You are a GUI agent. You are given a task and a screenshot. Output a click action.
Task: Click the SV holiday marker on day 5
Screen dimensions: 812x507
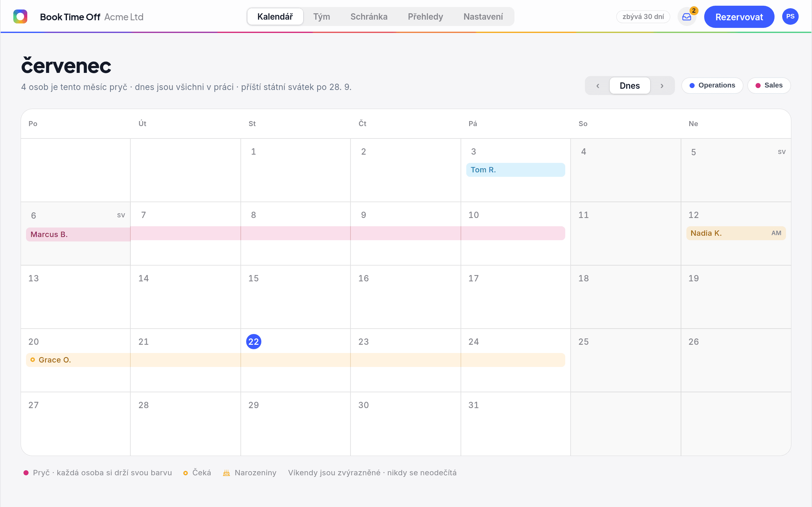782,152
